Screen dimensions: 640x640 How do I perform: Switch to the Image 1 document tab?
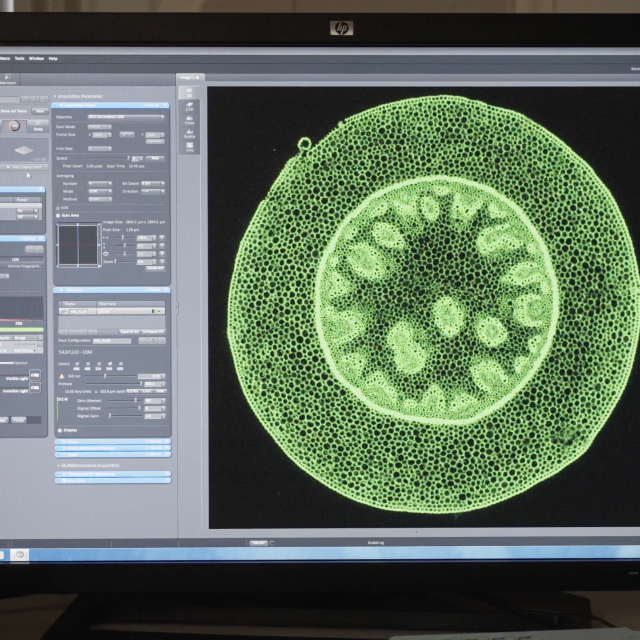pos(189,77)
